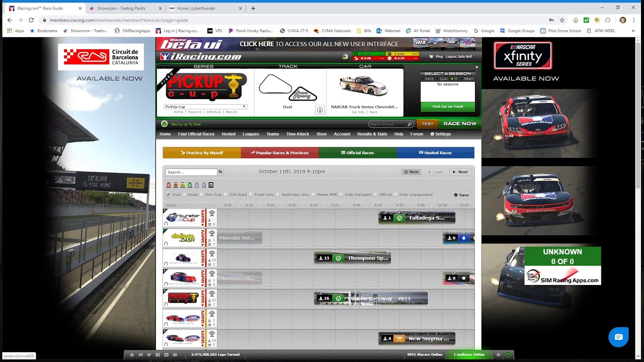
Task: Click the orange cart icon on New Smyrna session
Action: pyautogui.click(x=399, y=338)
